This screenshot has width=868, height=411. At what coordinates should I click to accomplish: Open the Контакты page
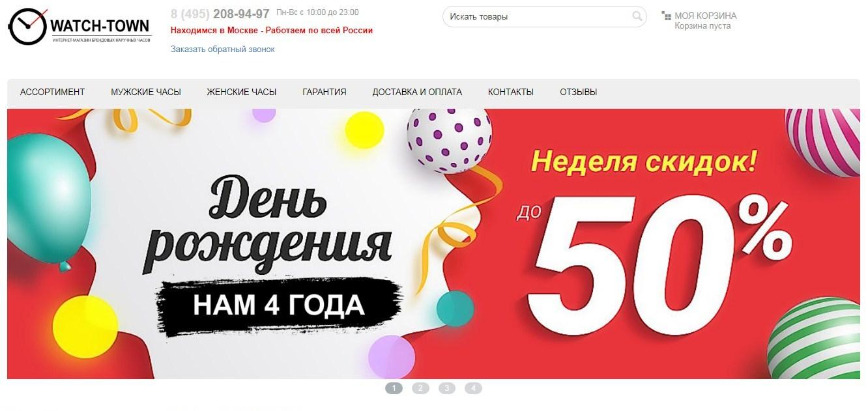[511, 92]
